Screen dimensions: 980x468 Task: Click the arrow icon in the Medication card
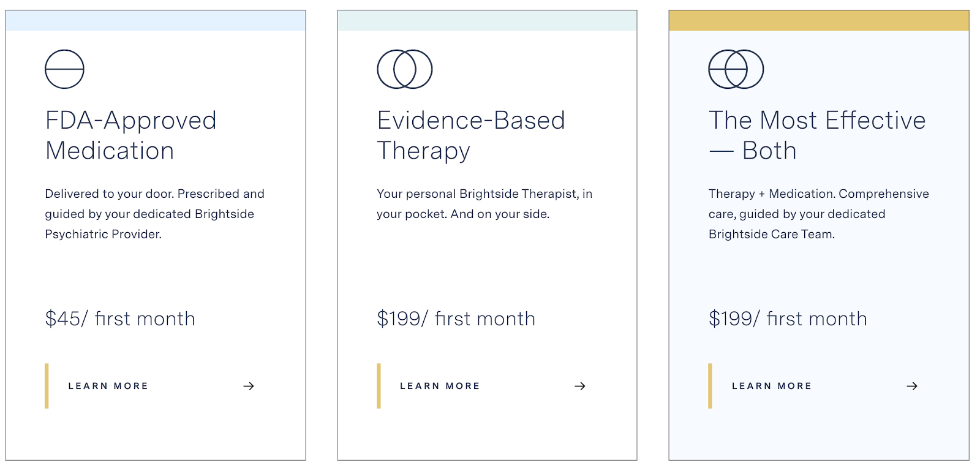click(249, 386)
